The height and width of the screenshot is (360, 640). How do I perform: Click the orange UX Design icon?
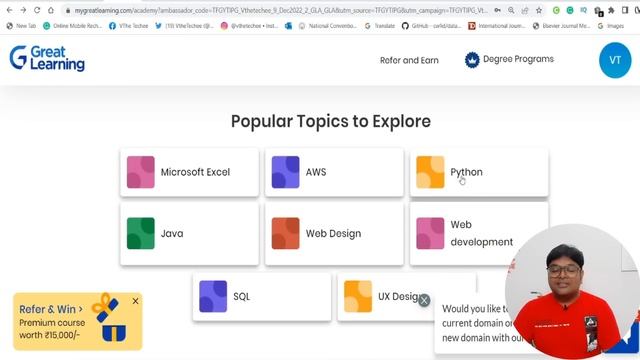[358, 297]
